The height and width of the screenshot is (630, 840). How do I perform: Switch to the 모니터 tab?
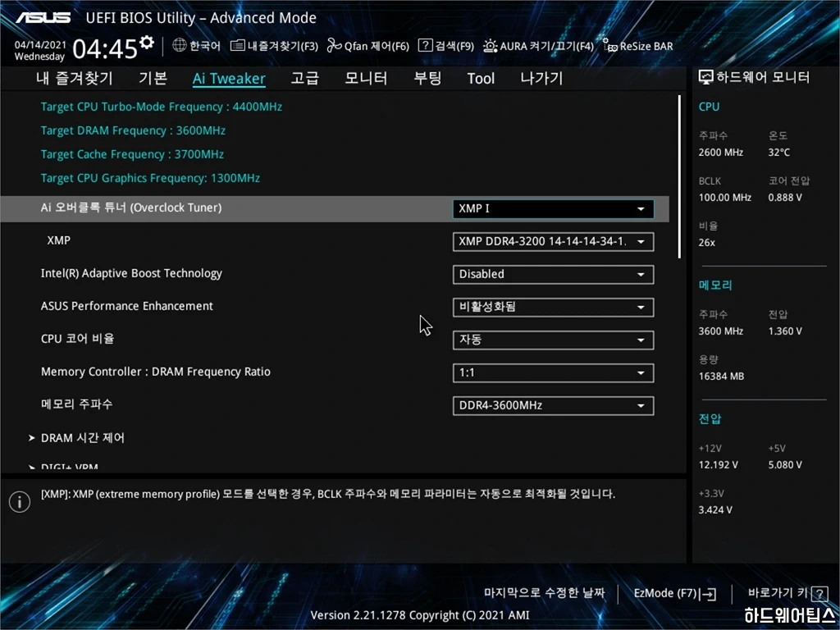pyautogui.click(x=366, y=79)
